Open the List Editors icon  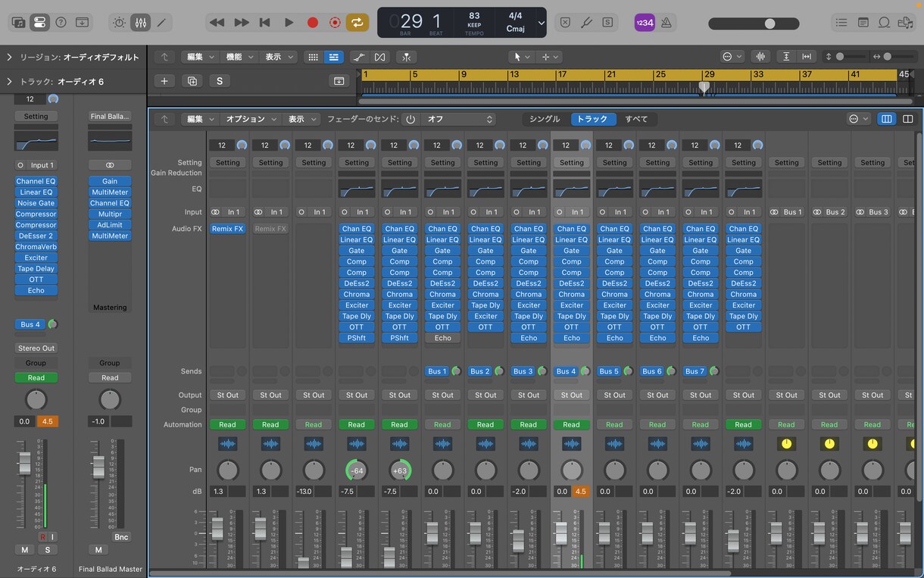pyautogui.click(x=841, y=23)
